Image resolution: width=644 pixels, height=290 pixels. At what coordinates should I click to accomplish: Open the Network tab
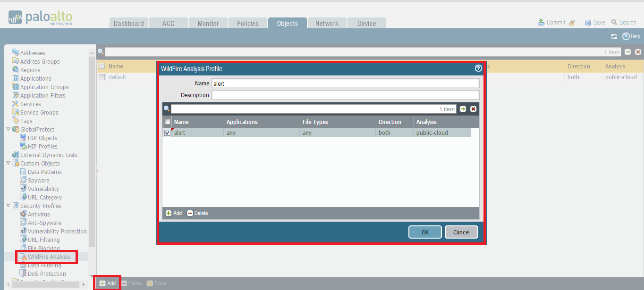pyautogui.click(x=327, y=23)
